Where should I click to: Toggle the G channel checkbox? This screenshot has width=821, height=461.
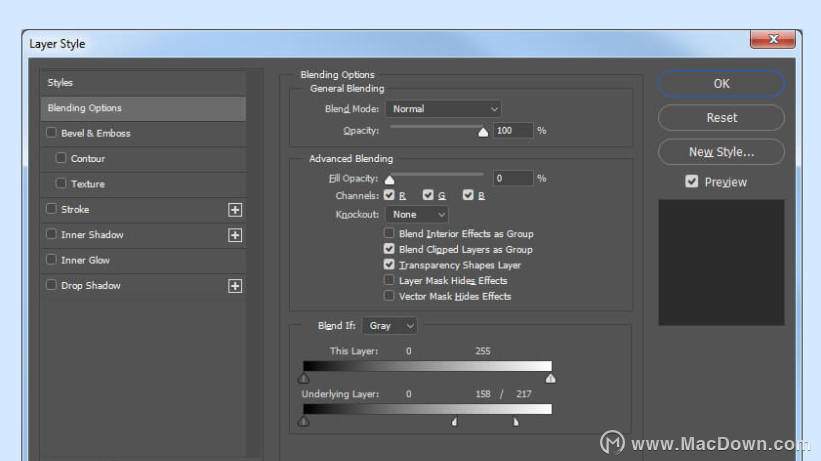(x=428, y=195)
